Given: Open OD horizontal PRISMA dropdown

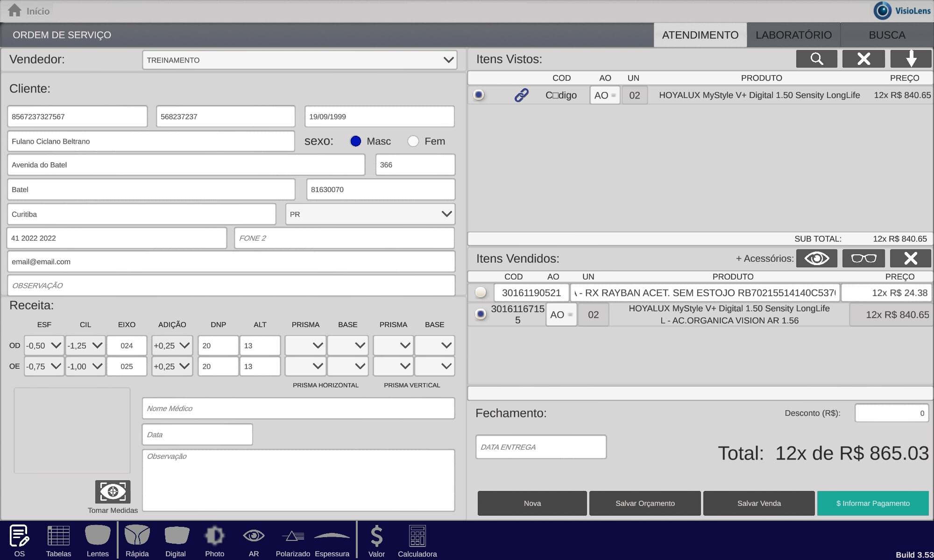Looking at the screenshot, I should click(x=305, y=345).
